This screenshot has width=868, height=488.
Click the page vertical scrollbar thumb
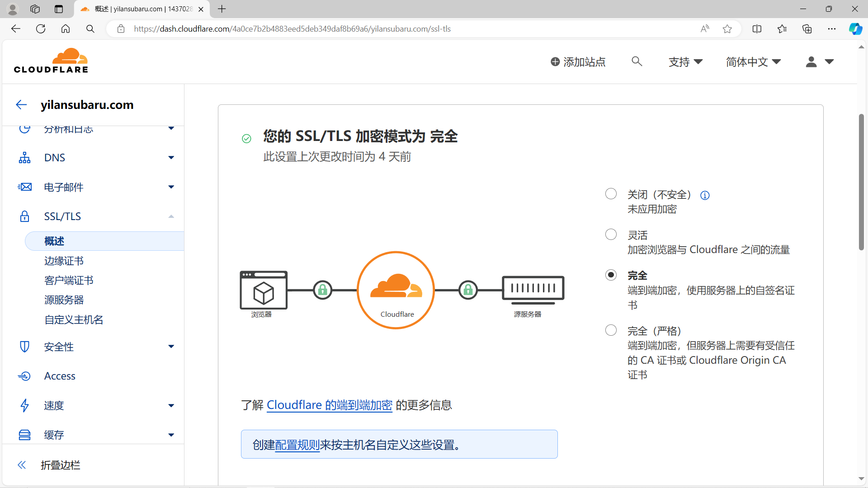[x=862, y=182]
